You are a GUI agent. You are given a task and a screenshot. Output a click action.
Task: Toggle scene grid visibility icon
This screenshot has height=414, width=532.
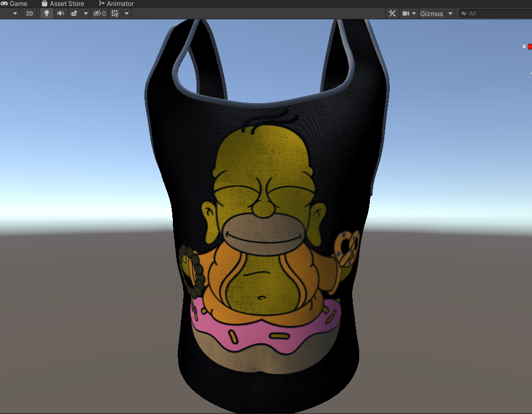point(115,13)
